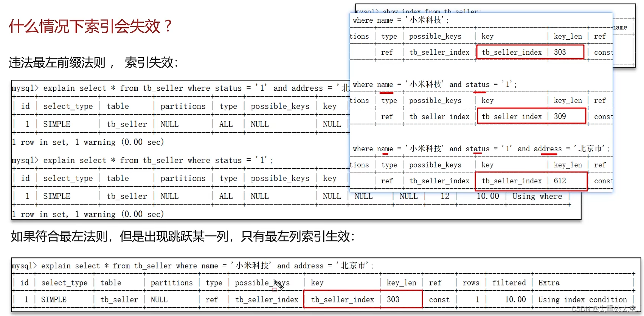Click the filtered column header
The image size is (644, 316).
coord(509,283)
